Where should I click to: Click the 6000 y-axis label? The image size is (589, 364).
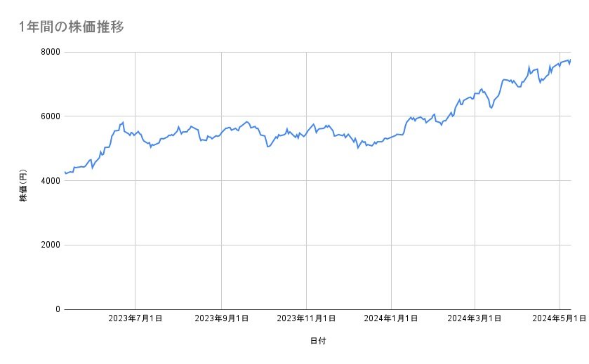click(x=49, y=116)
